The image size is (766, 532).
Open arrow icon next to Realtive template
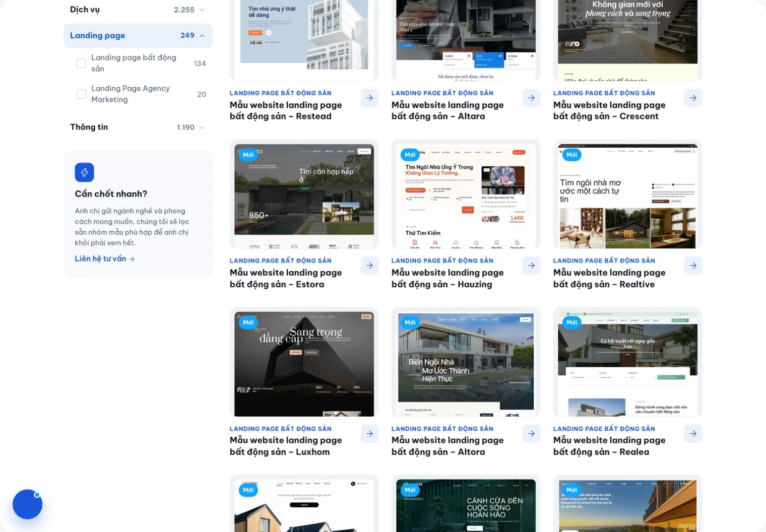click(693, 265)
